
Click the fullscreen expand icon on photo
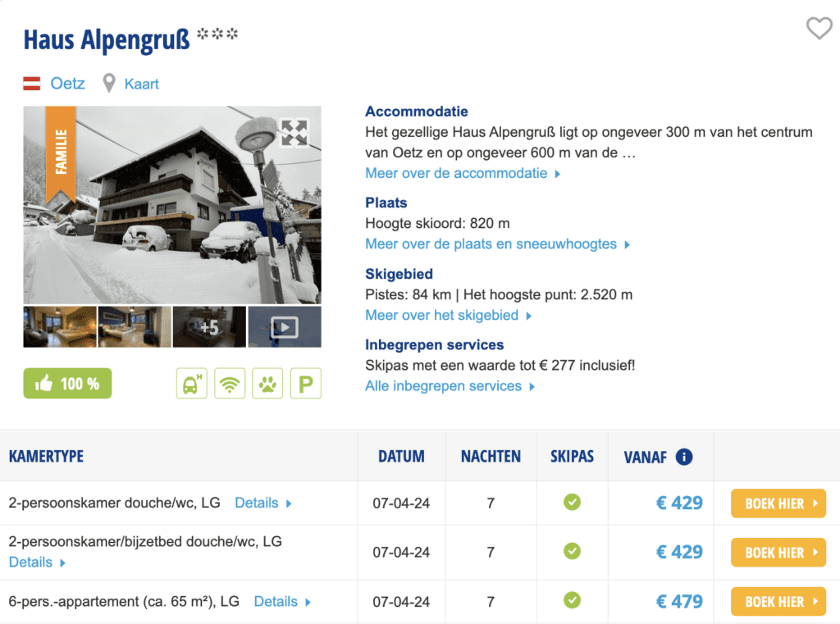[x=293, y=132]
